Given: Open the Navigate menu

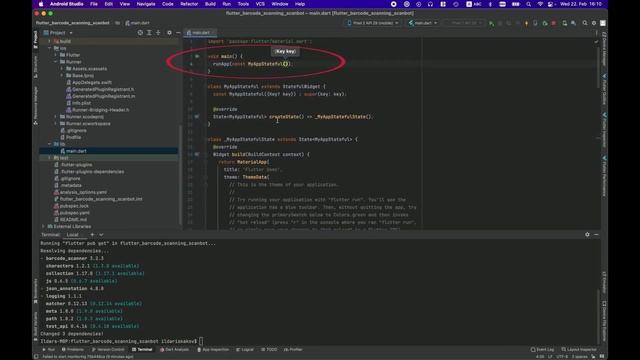Looking at the screenshot, I should click(146, 4).
